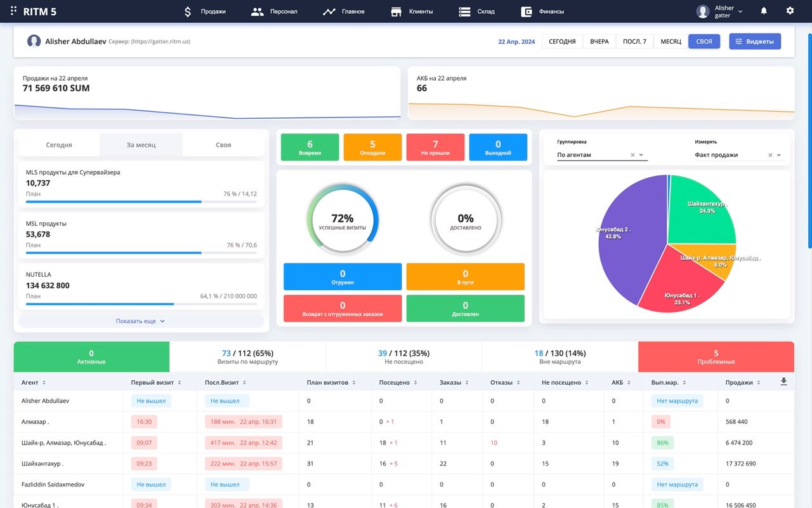The image size is (812, 508).
Task: Click the 86% Вып.мар. badge
Action: point(663,443)
